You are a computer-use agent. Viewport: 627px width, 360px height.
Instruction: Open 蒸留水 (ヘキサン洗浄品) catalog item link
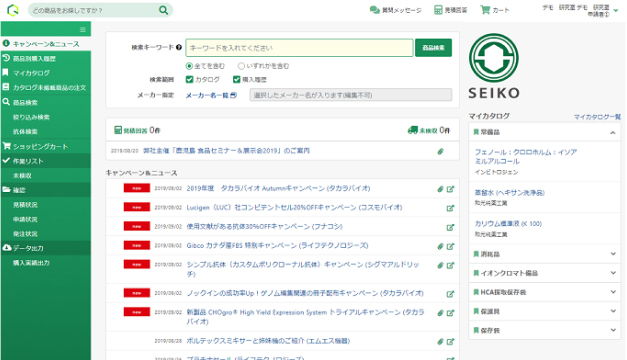pos(509,192)
